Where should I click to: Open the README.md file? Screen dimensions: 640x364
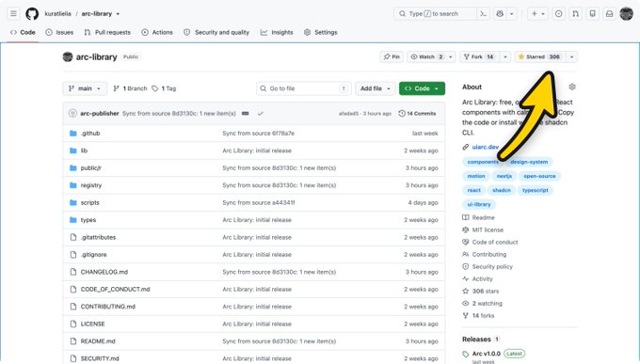coord(98,341)
